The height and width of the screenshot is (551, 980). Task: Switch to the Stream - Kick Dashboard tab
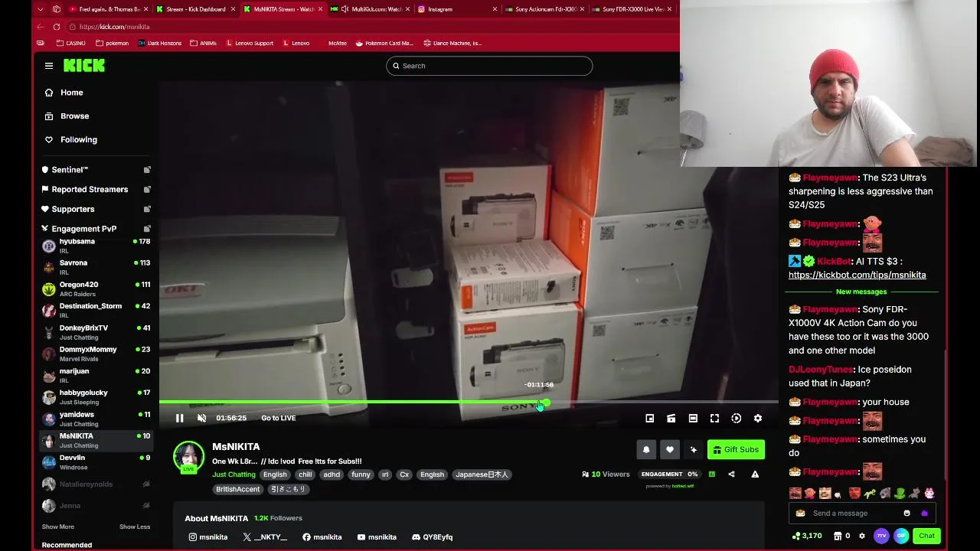[x=194, y=9]
